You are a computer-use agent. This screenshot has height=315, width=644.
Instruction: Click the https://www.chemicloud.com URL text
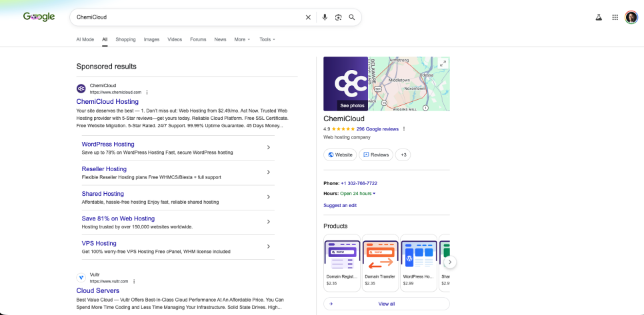click(115, 93)
